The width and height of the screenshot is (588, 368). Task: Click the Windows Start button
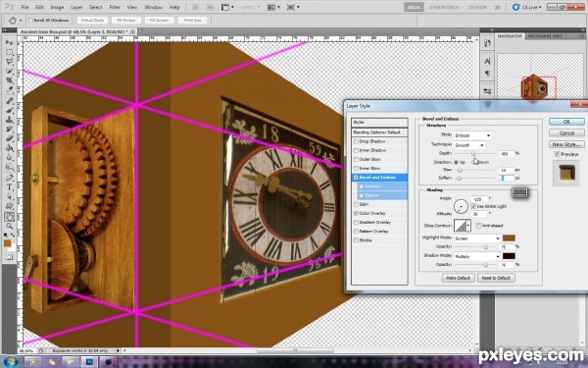[10, 362]
